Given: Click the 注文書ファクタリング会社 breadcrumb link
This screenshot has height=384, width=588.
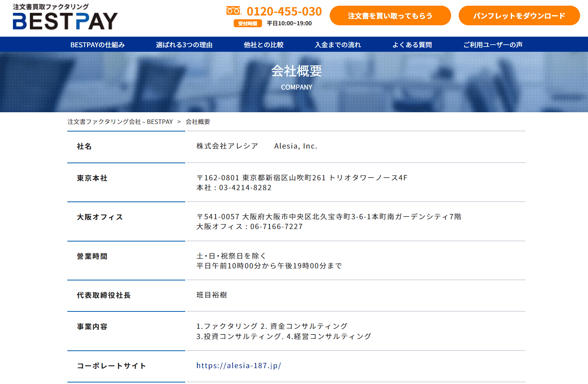Looking at the screenshot, I should pos(120,122).
